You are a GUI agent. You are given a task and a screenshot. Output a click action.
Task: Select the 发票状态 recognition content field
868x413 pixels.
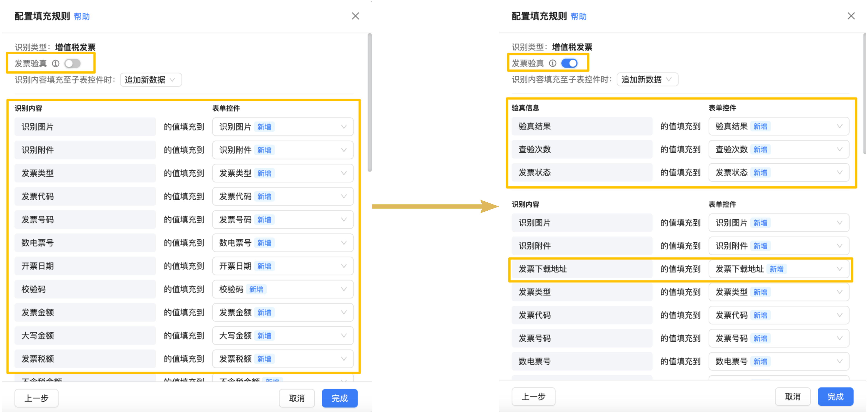point(581,173)
